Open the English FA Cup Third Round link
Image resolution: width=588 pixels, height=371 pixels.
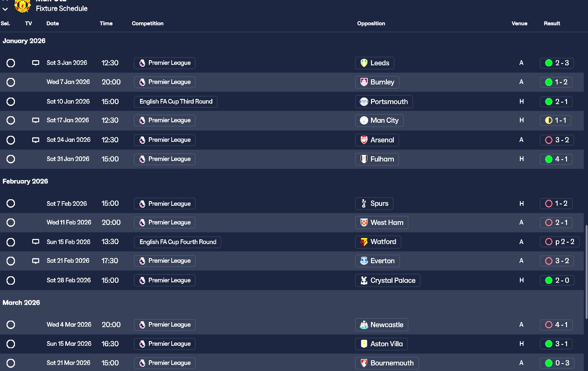point(175,102)
